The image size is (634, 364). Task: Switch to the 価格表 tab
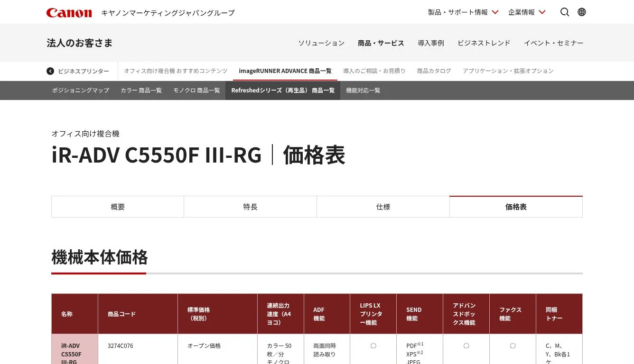point(516,207)
